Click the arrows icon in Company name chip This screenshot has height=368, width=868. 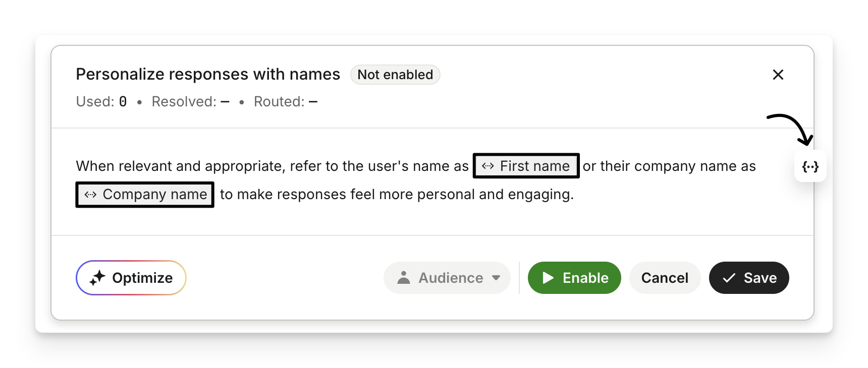coord(90,195)
